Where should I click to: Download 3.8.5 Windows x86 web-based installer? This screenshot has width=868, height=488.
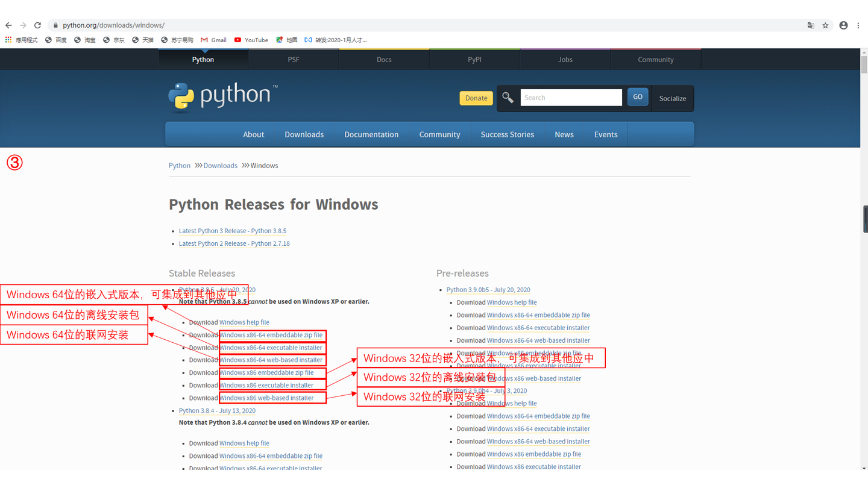pos(267,398)
